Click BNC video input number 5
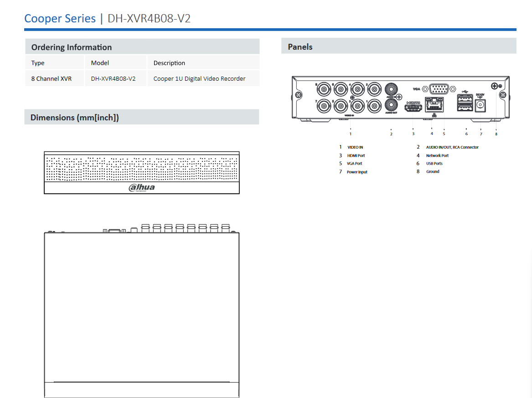The image size is (532, 398). click(x=341, y=106)
